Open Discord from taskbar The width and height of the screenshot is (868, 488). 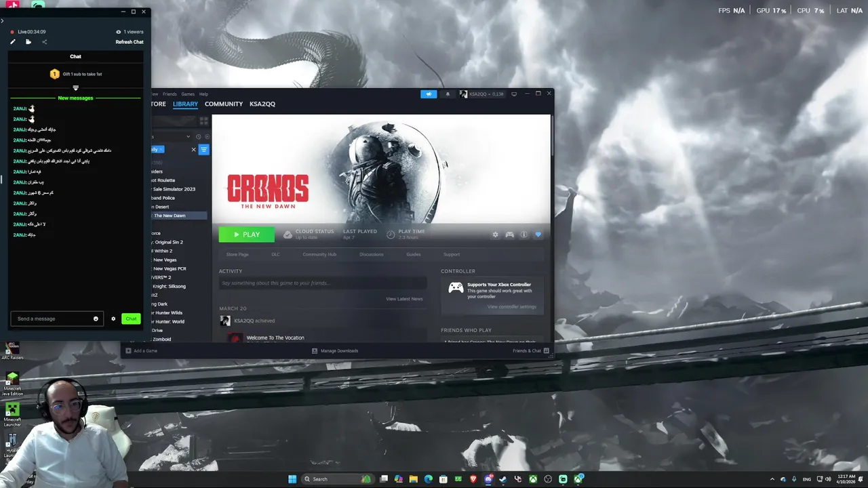[x=488, y=479]
